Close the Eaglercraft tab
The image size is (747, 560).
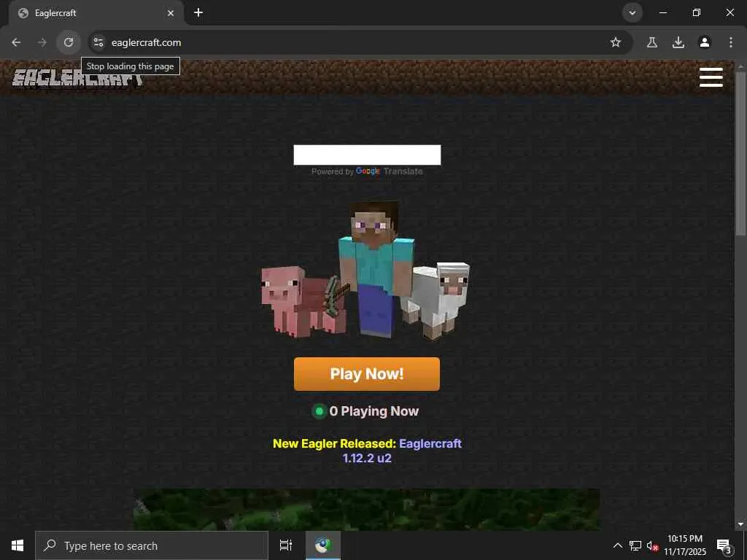(x=171, y=13)
